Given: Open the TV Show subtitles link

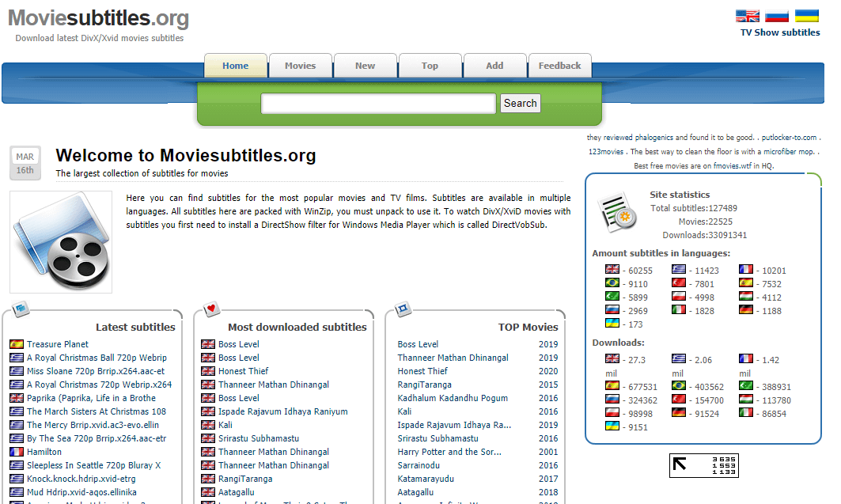Looking at the screenshot, I should point(780,32).
